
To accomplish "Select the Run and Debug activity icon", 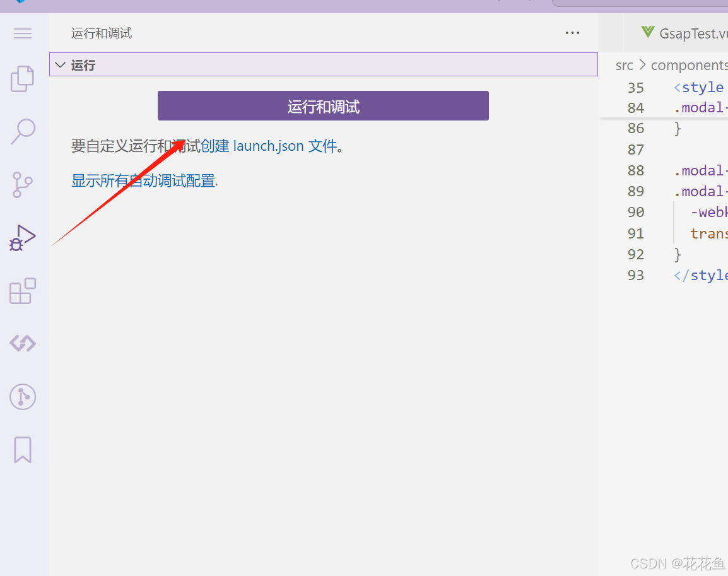I will (22, 238).
